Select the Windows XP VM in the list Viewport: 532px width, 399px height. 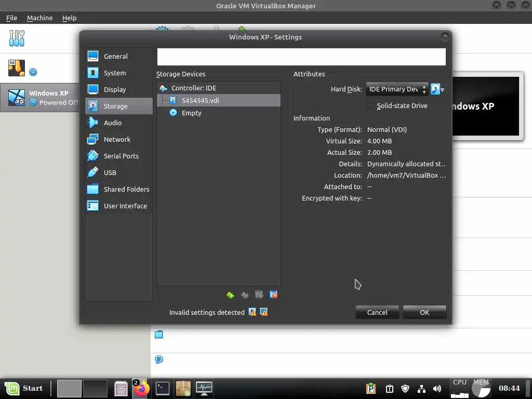(x=39, y=98)
